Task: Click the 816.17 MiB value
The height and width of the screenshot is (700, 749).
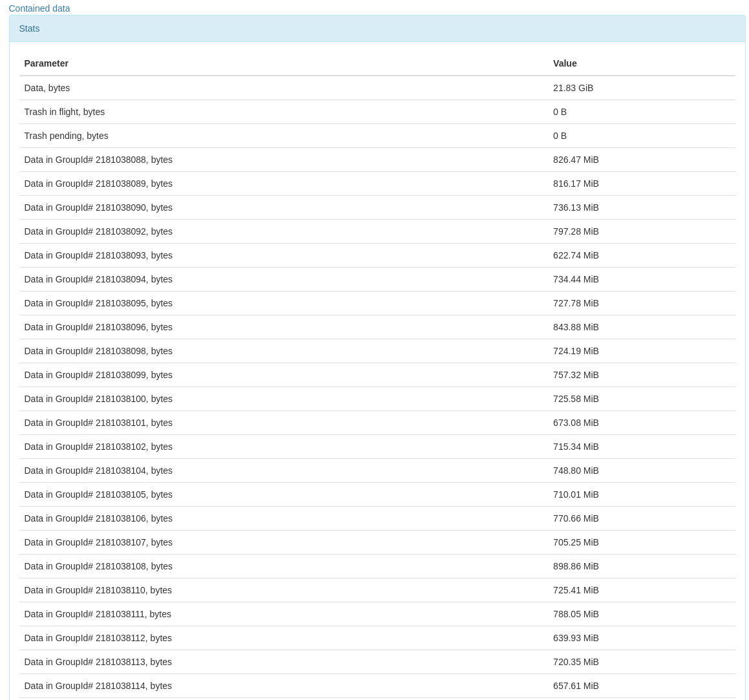Action: point(576,184)
